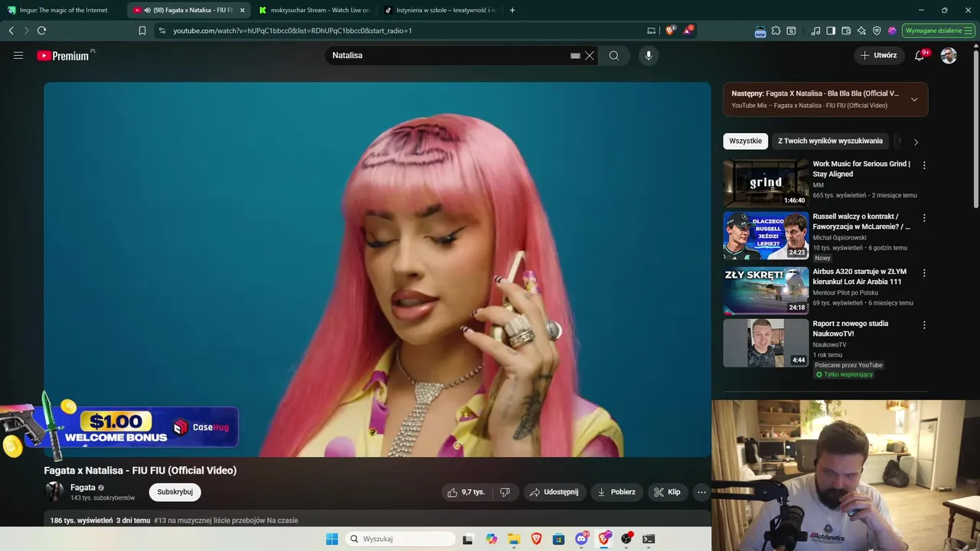
Task: Open the account avatar menu
Action: (949, 55)
